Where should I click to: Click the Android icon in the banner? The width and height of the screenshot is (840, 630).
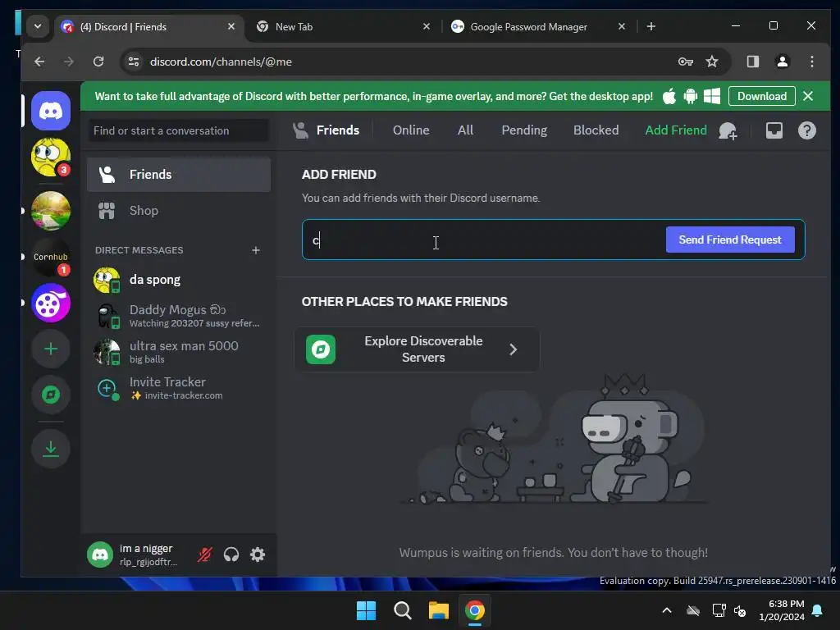tap(691, 97)
